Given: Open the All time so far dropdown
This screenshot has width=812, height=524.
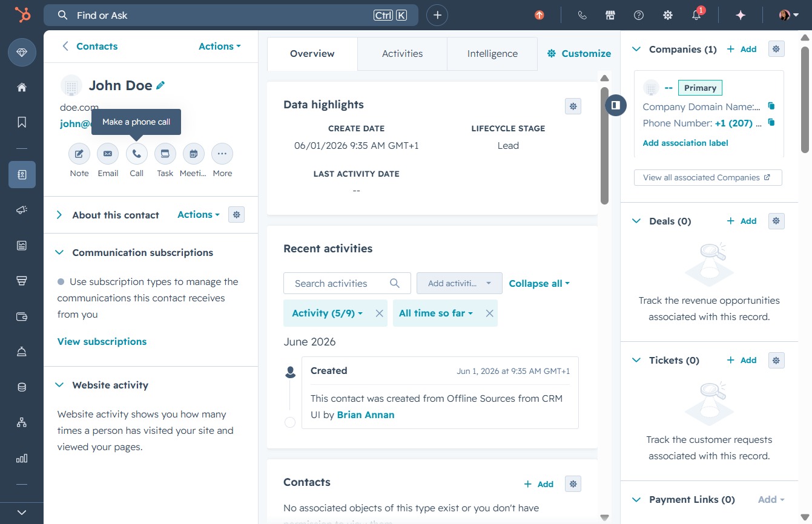Looking at the screenshot, I should click(x=436, y=313).
